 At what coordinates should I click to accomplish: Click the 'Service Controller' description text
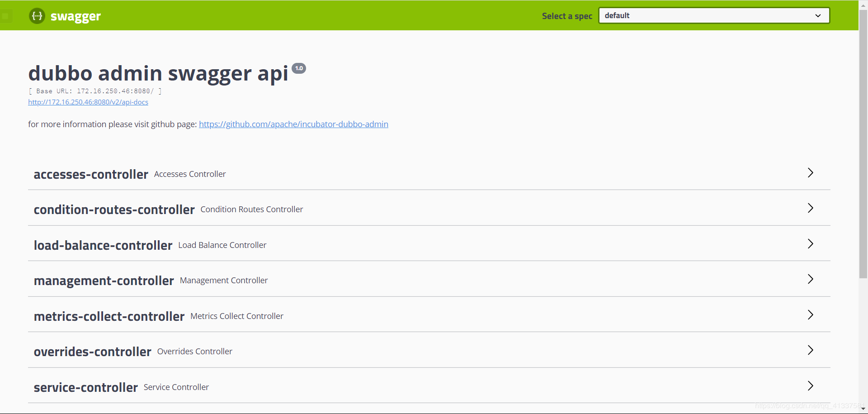176,387
